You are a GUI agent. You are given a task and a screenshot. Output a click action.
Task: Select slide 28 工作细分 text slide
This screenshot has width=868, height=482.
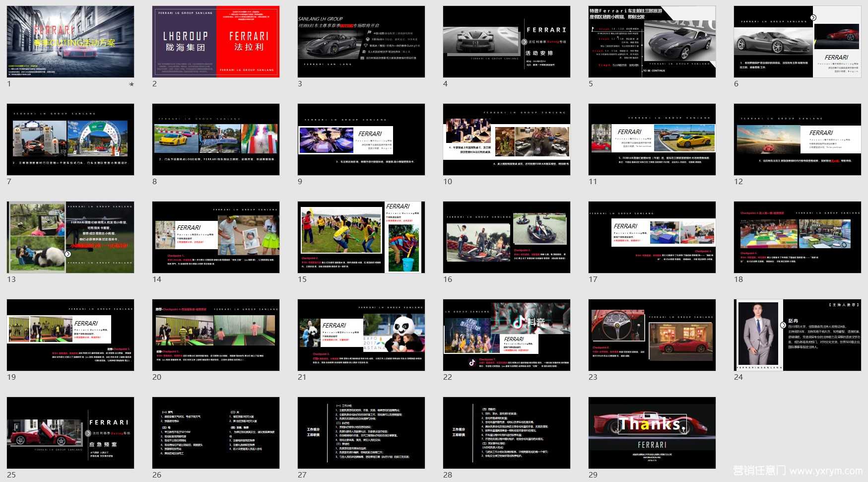tap(507, 433)
